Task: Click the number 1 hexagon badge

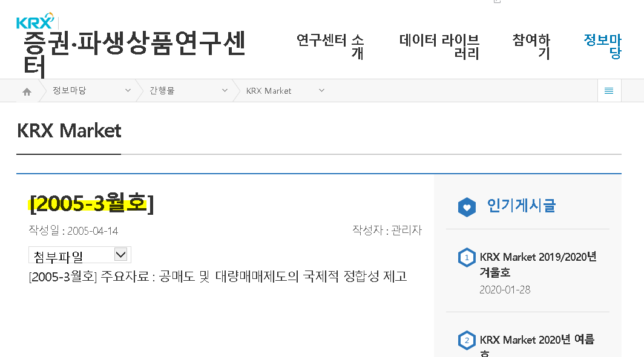Action: (x=467, y=258)
